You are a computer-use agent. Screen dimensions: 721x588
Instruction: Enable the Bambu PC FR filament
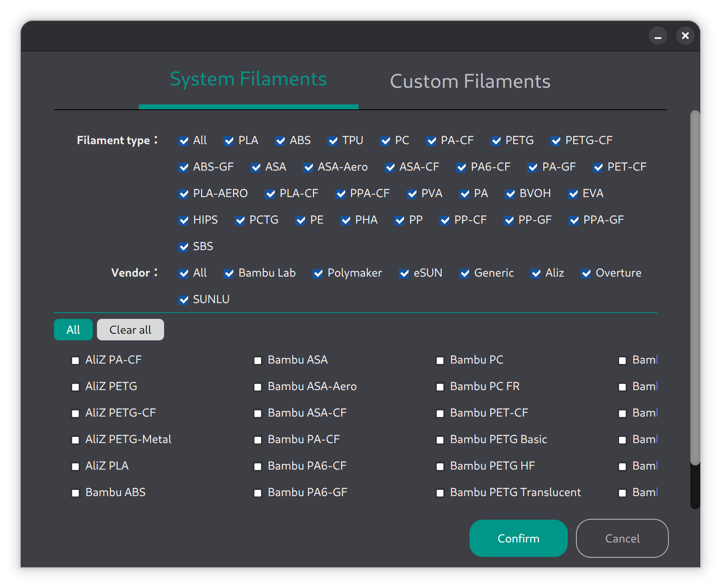(x=440, y=387)
